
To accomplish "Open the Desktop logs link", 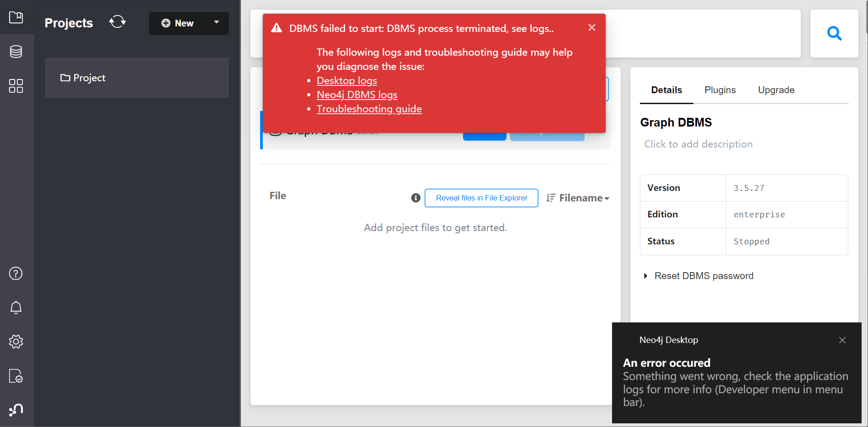I will (x=347, y=80).
